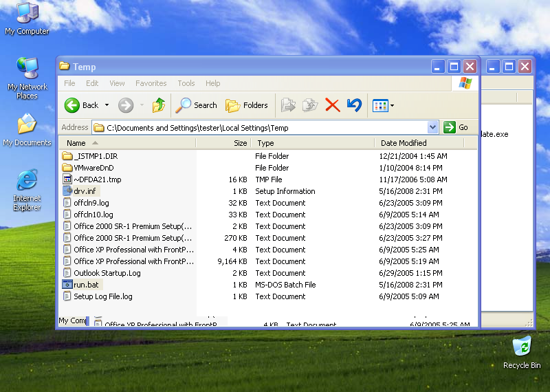The image size is (550, 392).
Task: Click the run.bat file name
Action: tap(87, 284)
